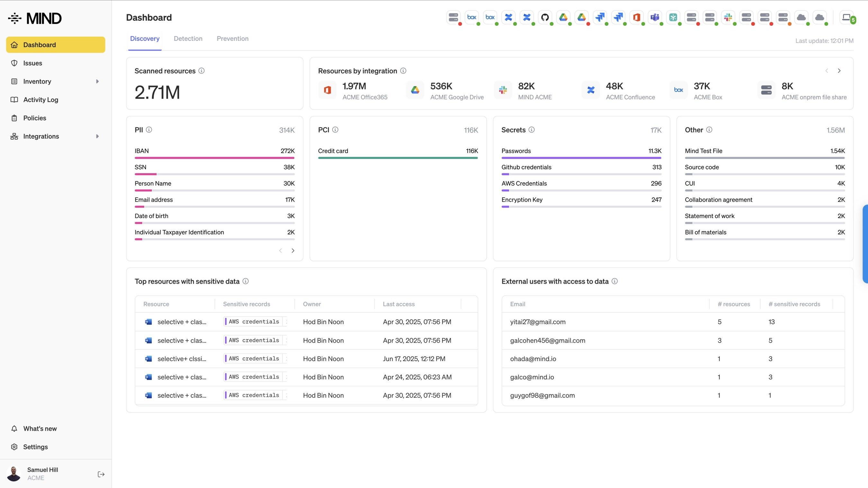The width and height of the screenshot is (868, 488).
Task: Show next page of PII categories
Action: tap(293, 251)
